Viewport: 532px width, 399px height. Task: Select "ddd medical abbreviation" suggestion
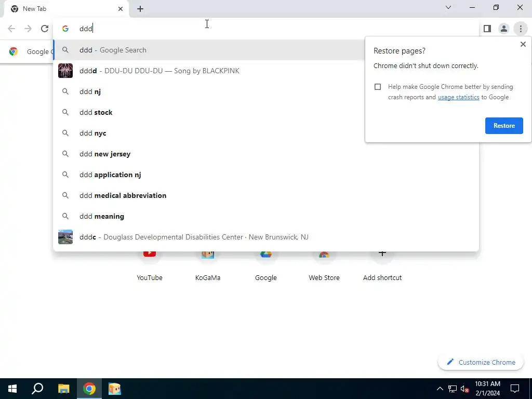pos(266,195)
